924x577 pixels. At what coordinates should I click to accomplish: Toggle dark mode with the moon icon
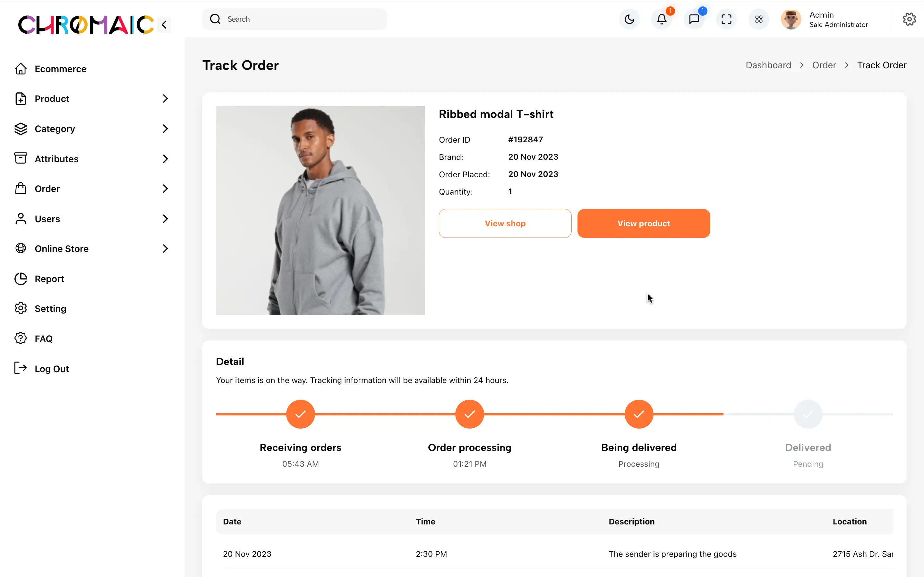click(x=629, y=19)
